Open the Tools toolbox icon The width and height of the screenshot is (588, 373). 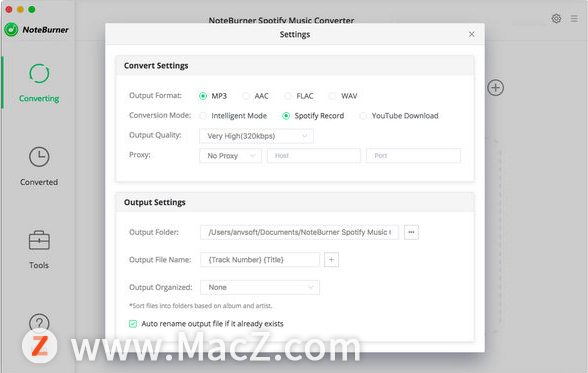39,240
